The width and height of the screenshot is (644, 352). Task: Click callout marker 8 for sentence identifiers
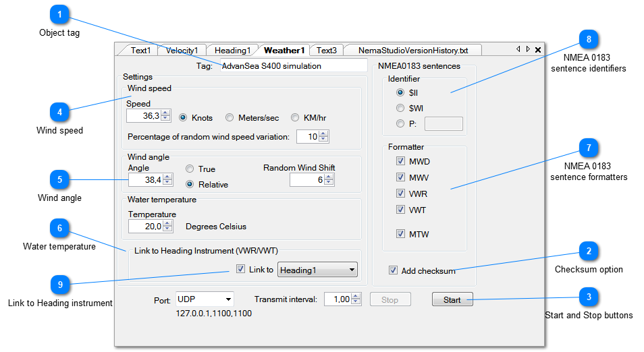[589, 38]
